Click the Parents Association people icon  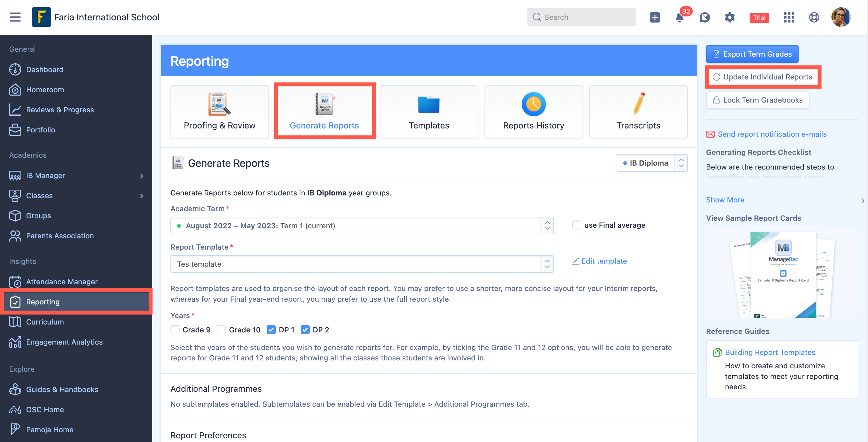coord(15,236)
